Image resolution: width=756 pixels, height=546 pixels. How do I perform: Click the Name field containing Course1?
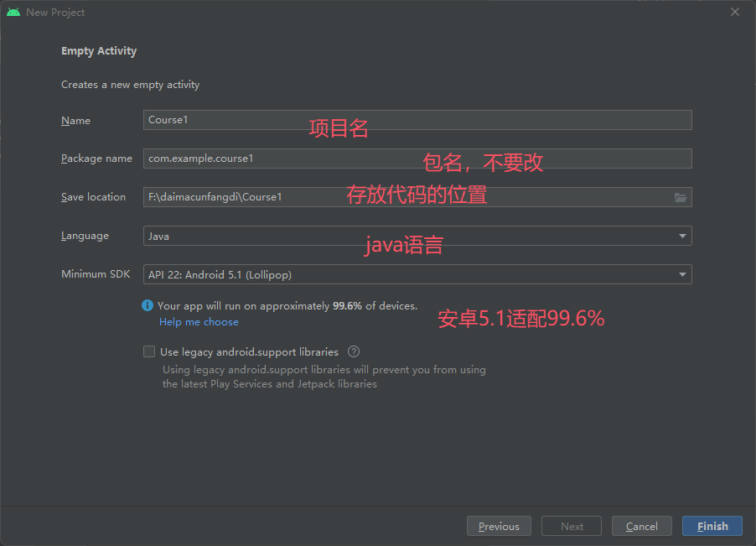(417, 120)
